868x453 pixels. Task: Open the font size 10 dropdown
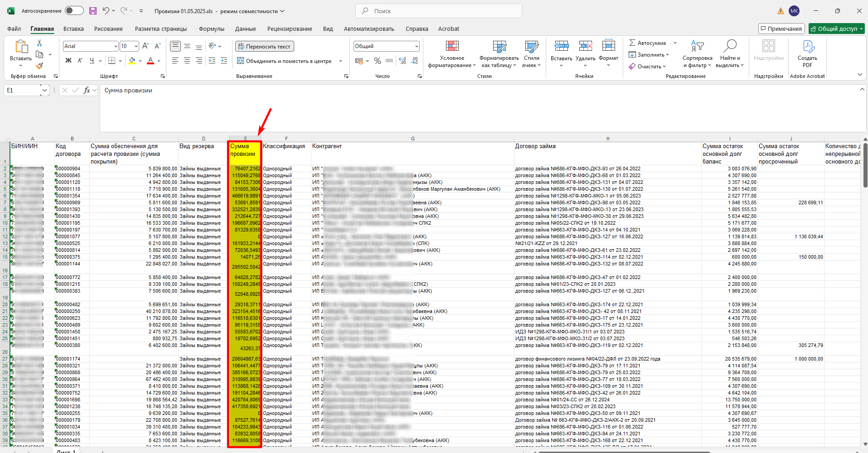[136, 46]
